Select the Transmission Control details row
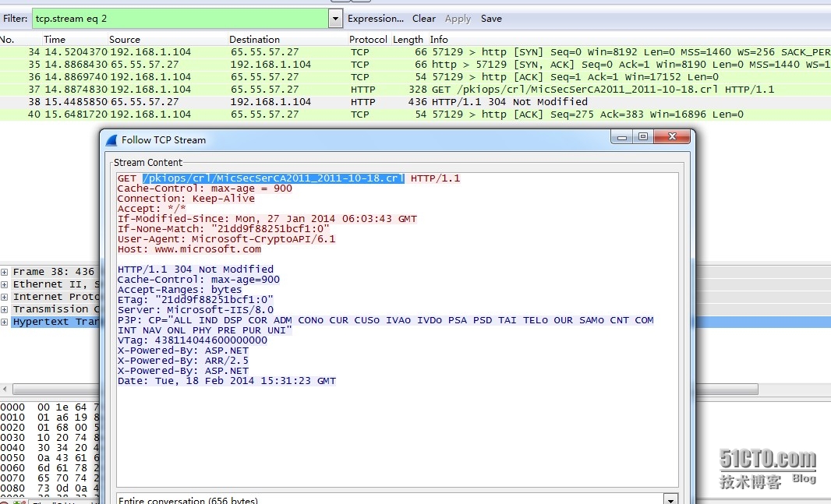The width and height of the screenshot is (831, 504). pos(55,309)
